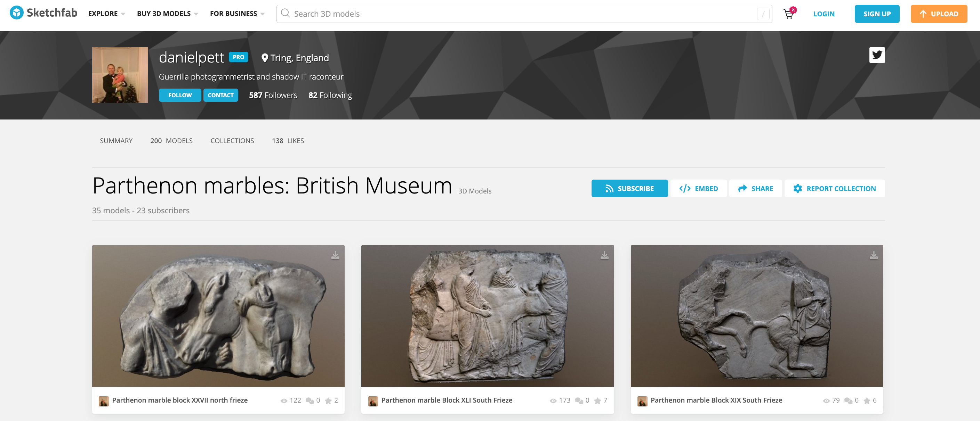Open the Block XIX South Frieze thumbnail

(757, 316)
